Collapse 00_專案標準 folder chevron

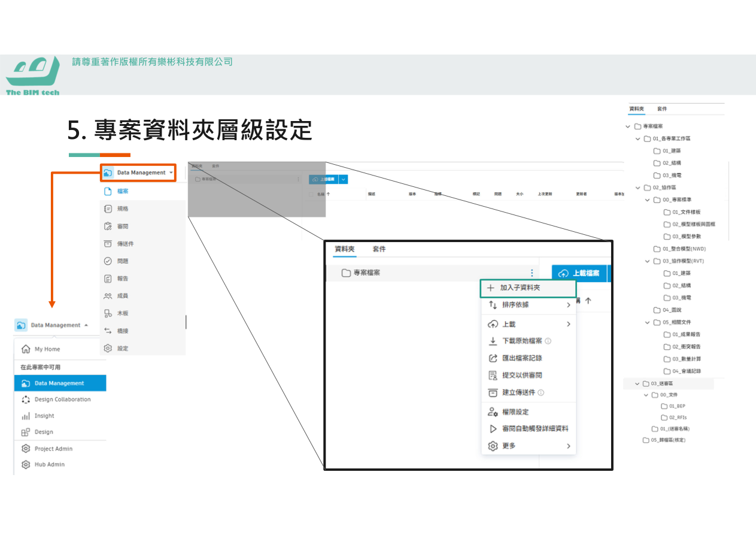point(648,200)
